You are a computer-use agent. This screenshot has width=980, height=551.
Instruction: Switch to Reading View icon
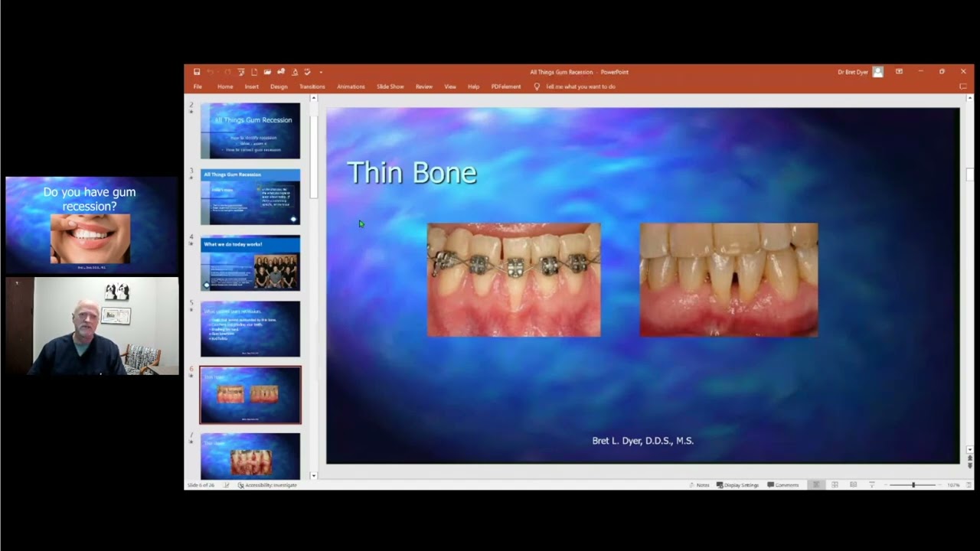(x=853, y=485)
